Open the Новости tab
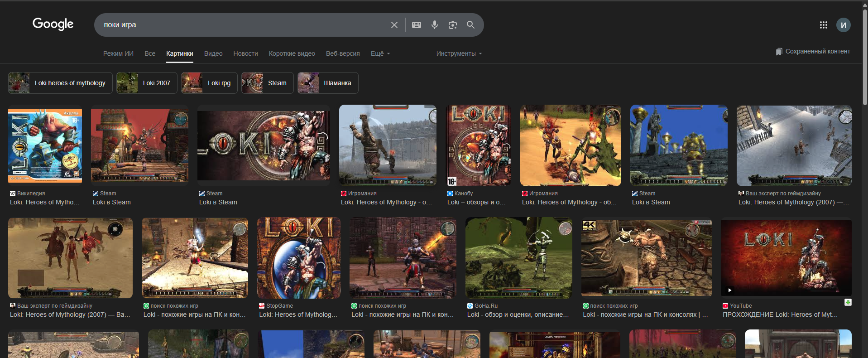 click(246, 53)
